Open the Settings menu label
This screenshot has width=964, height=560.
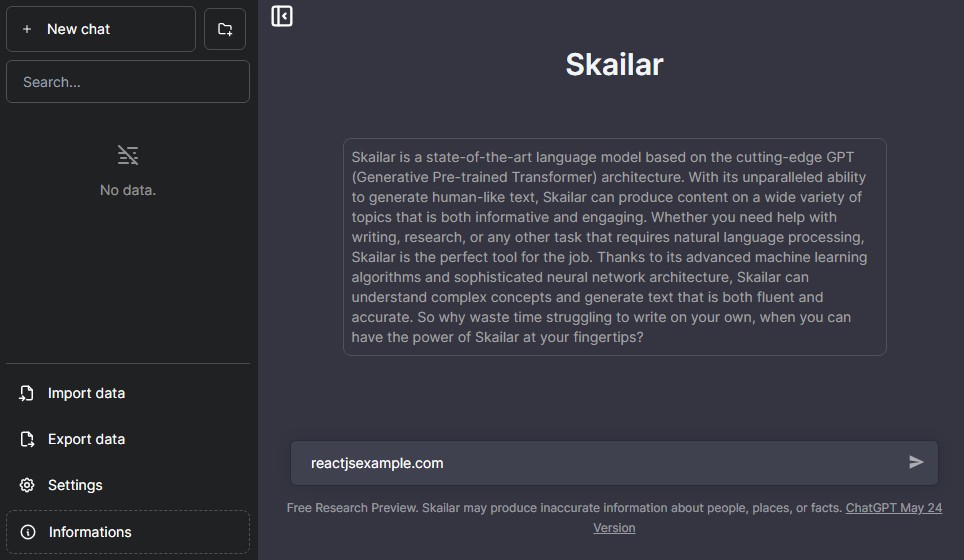[x=76, y=485]
